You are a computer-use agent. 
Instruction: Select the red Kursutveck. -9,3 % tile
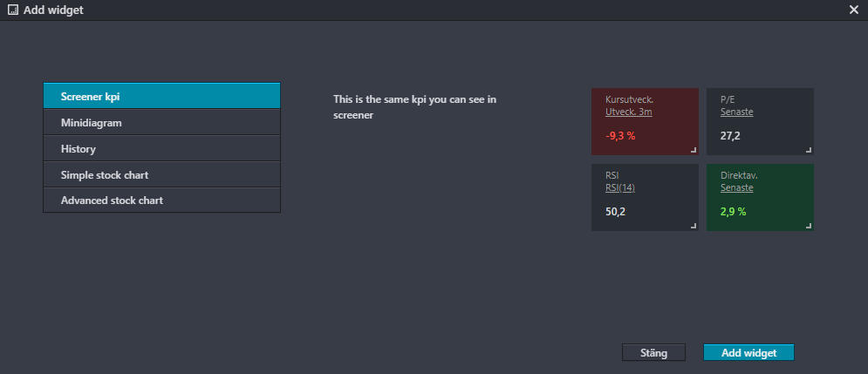(645, 122)
